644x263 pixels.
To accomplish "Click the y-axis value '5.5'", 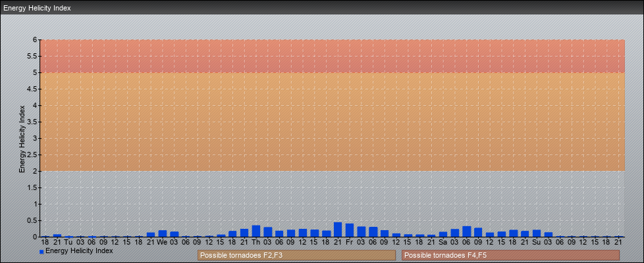I will coord(33,56).
